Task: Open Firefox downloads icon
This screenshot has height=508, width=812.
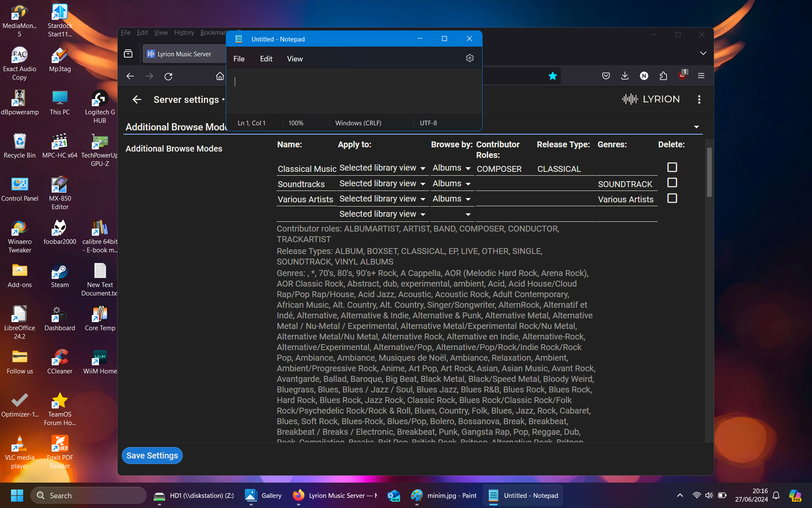Action: pos(625,76)
